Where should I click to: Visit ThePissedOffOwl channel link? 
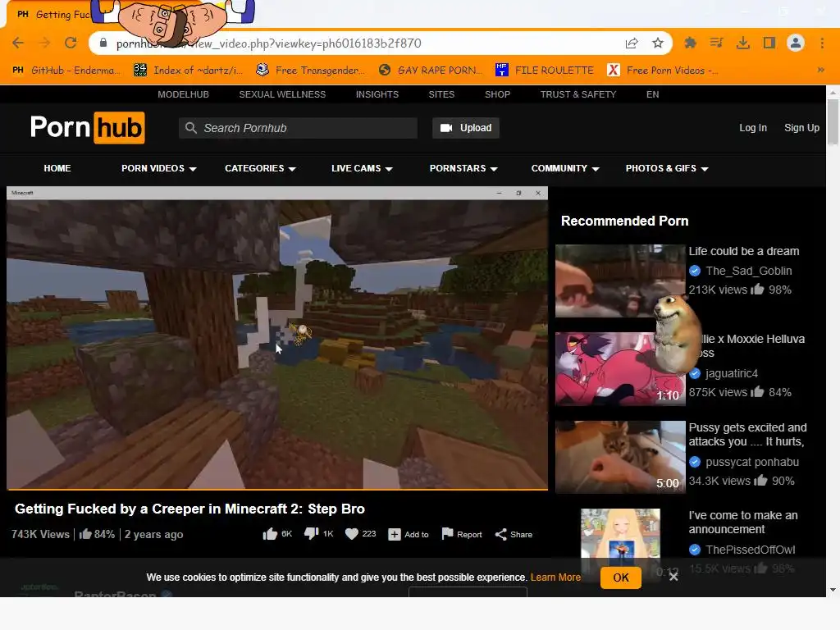[x=750, y=550]
